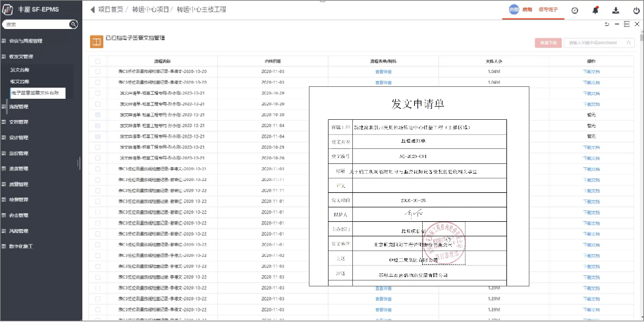Check the first table row's checkbox
Screen dimensions: 644x322
pyautogui.click(x=97, y=71)
